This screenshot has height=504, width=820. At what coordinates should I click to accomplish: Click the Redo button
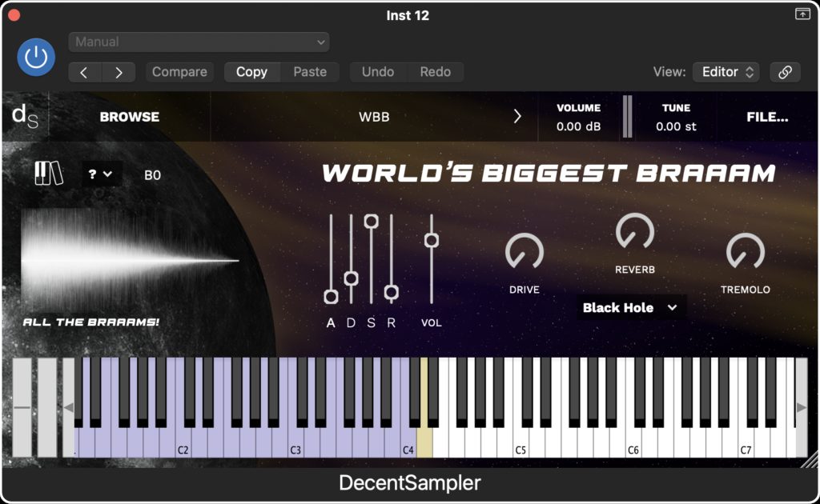435,72
